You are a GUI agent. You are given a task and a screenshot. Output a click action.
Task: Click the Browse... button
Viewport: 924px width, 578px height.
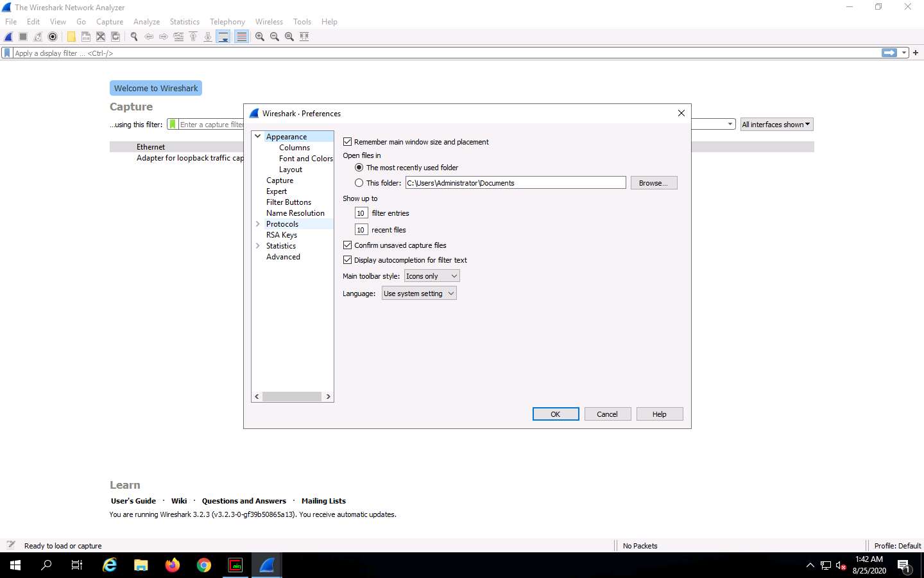pos(654,183)
